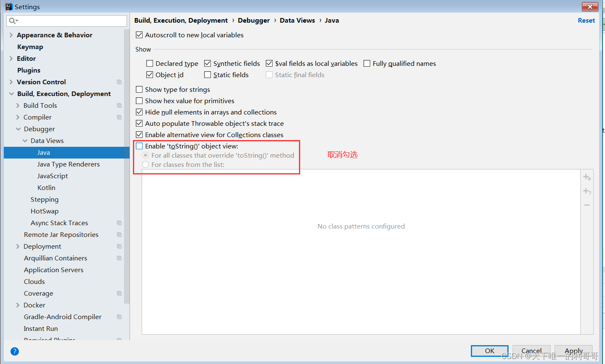This screenshot has width=605, height=364.
Task: Collapse Build, Execution, Deployment section
Action: point(11,94)
